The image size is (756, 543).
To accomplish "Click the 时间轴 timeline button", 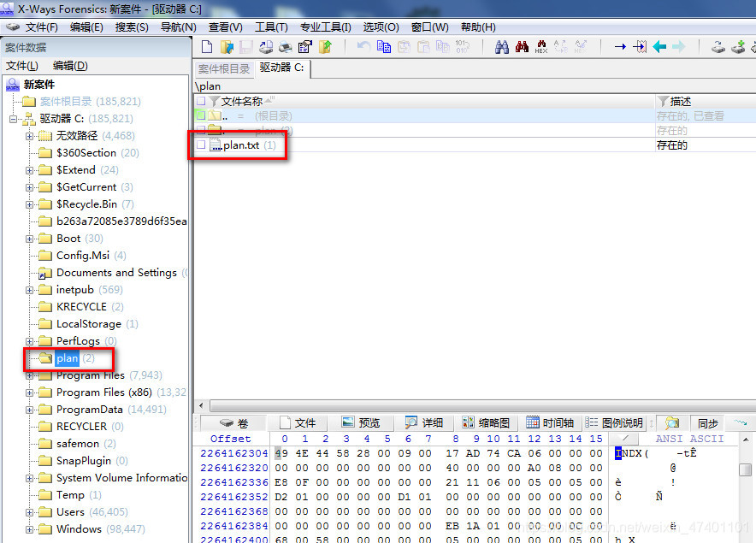I will coord(550,423).
